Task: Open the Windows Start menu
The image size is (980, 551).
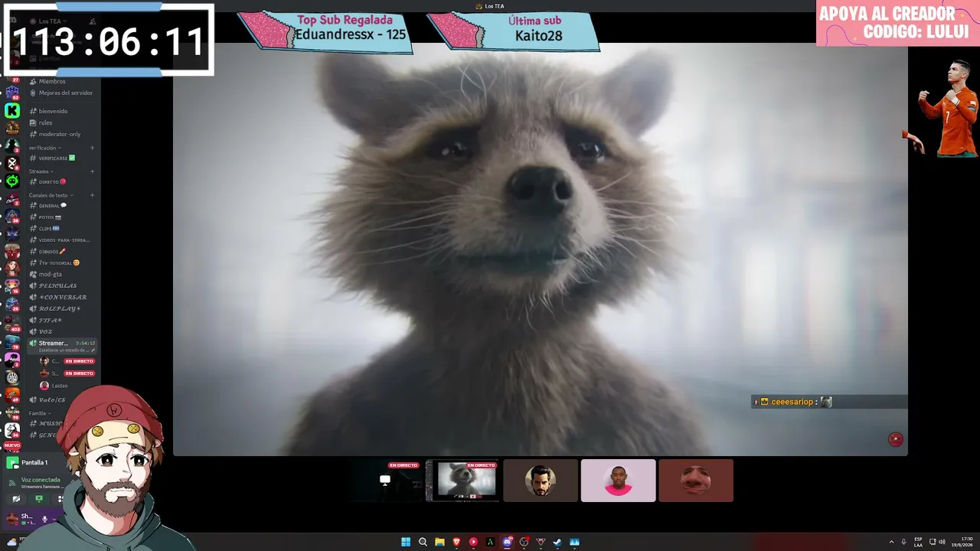Action: [x=406, y=542]
